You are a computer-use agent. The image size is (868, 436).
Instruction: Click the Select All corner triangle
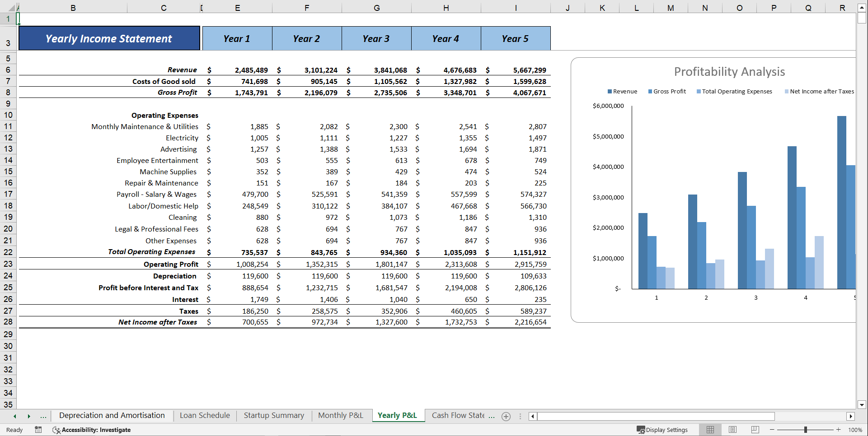click(12, 8)
